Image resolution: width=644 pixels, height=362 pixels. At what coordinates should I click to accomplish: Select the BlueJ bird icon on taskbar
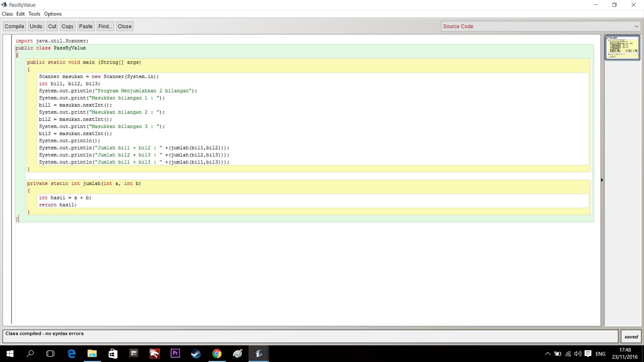pyautogui.click(x=258, y=354)
